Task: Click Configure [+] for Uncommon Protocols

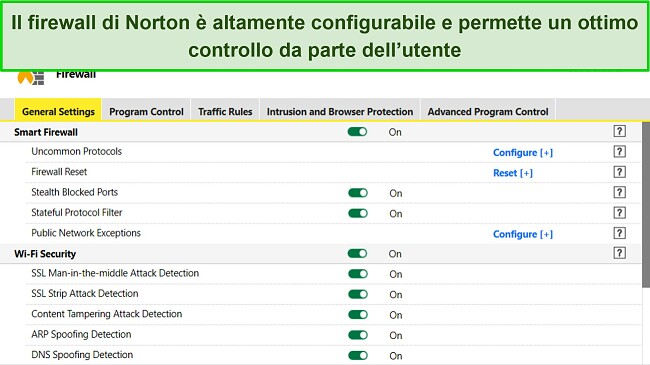Action: (523, 153)
